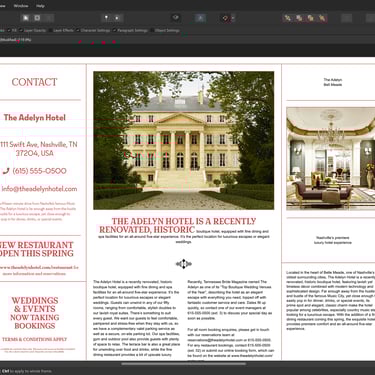Click the hotel lobby interior photo
The height and width of the screenshot is (375, 375).
(x=331, y=159)
